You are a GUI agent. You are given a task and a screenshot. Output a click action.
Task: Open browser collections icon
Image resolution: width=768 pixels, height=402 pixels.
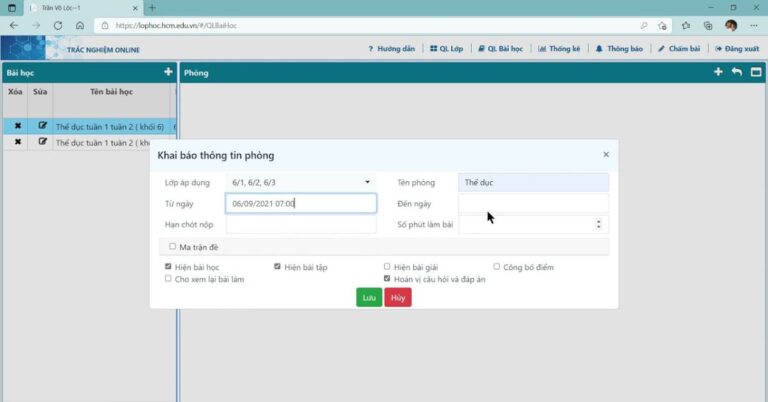click(708, 25)
